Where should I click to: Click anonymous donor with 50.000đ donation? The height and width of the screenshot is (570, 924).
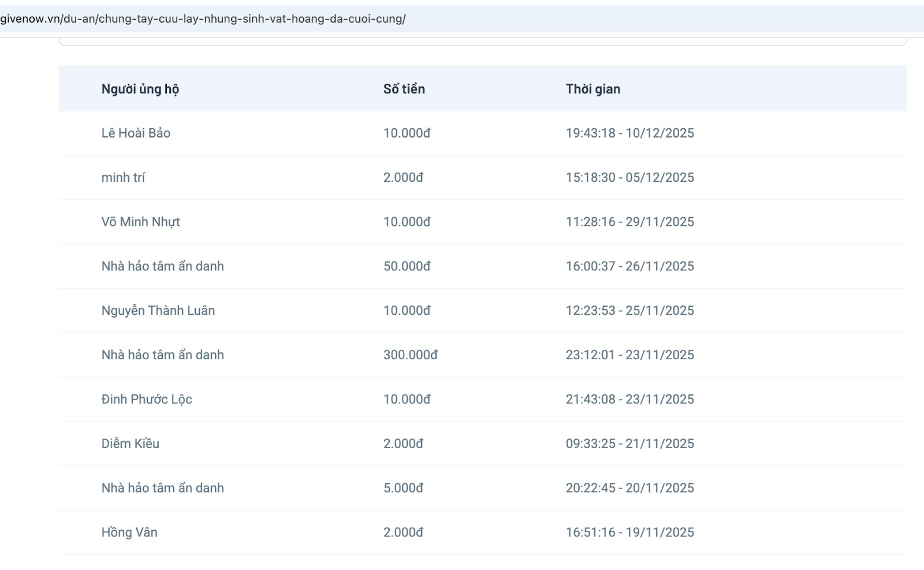162,266
